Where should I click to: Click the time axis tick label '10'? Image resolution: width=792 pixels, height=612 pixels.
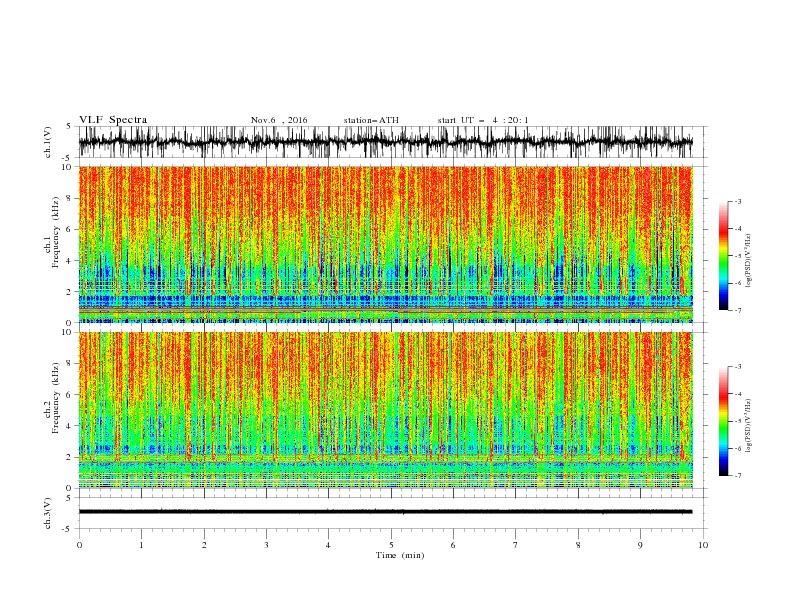pyautogui.click(x=703, y=545)
